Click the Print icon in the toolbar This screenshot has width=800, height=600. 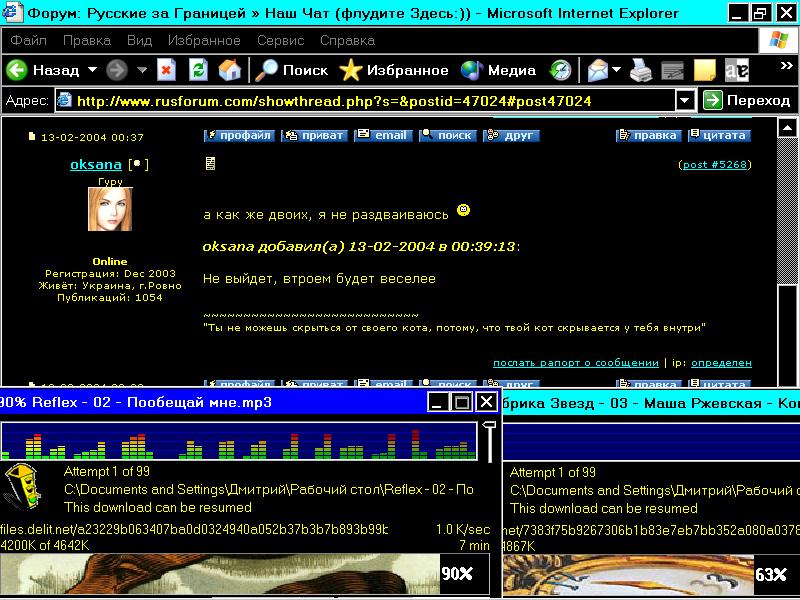coord(641,70)
